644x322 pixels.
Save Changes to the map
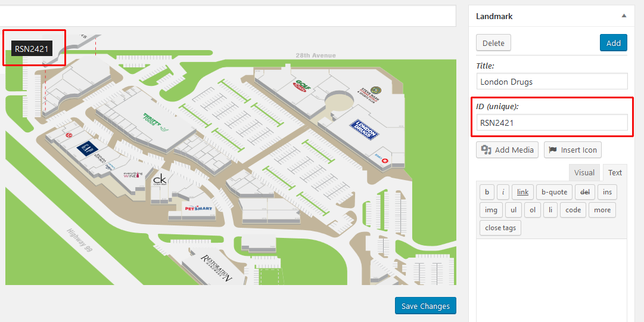(x=425, y=306)
